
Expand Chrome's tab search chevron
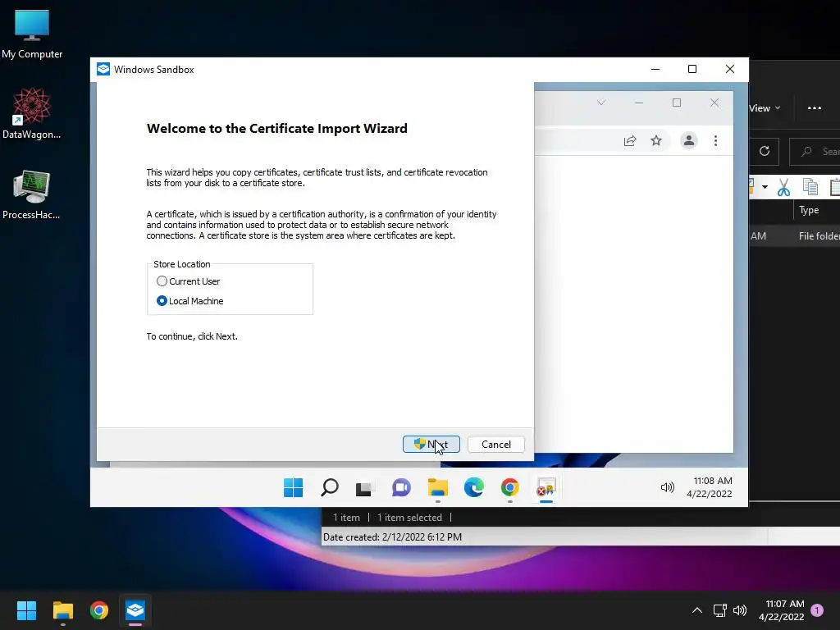601,103
